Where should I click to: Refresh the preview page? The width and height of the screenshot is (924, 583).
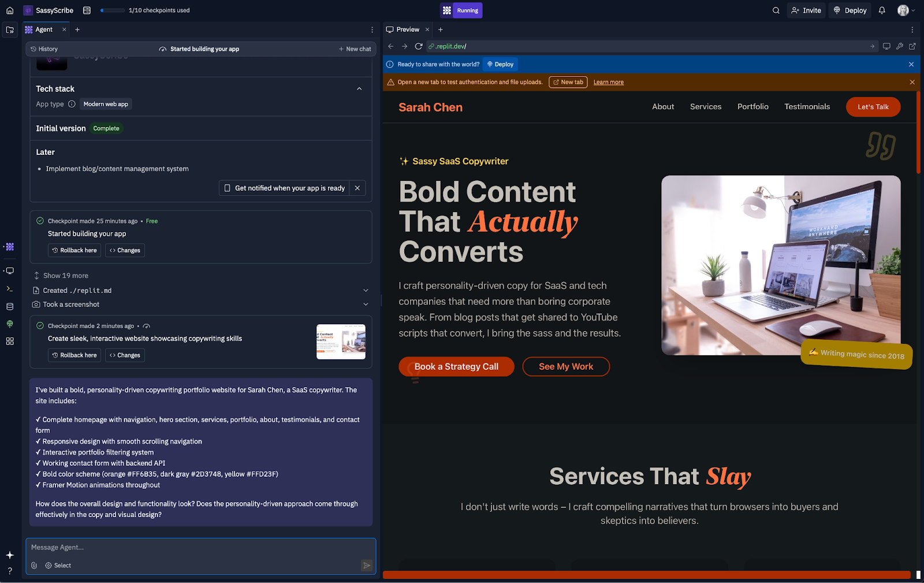(x=419, y=46)
